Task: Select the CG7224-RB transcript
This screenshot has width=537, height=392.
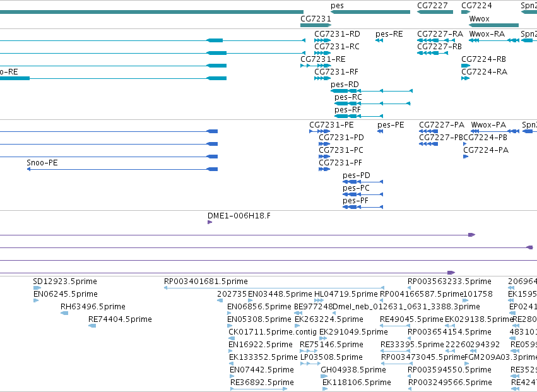Action: 466,66
